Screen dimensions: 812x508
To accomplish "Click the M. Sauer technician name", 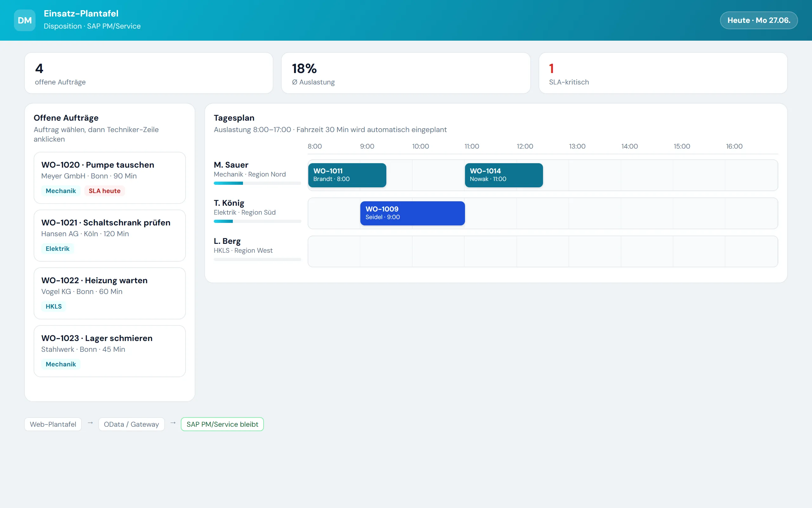I will pos(231,165).
